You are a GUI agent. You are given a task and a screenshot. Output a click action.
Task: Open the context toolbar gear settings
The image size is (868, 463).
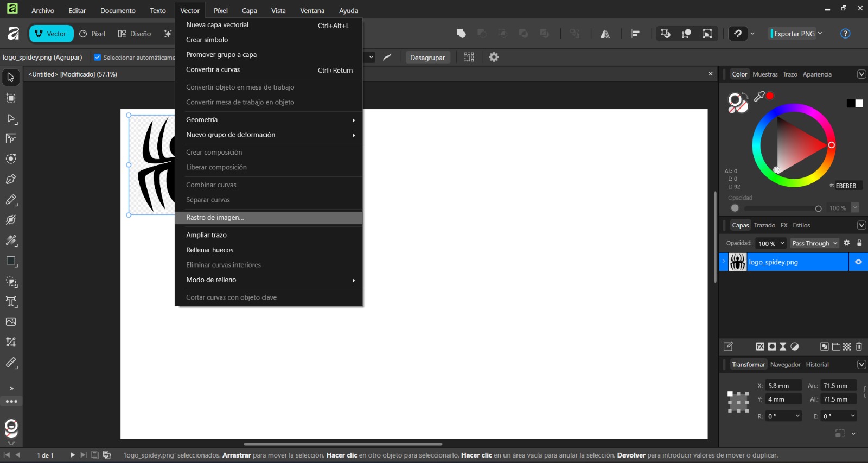[x=494, y=57]
